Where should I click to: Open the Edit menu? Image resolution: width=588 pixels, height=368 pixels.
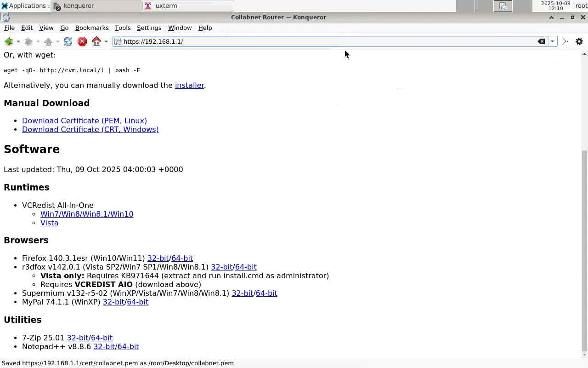pos(27,28)
